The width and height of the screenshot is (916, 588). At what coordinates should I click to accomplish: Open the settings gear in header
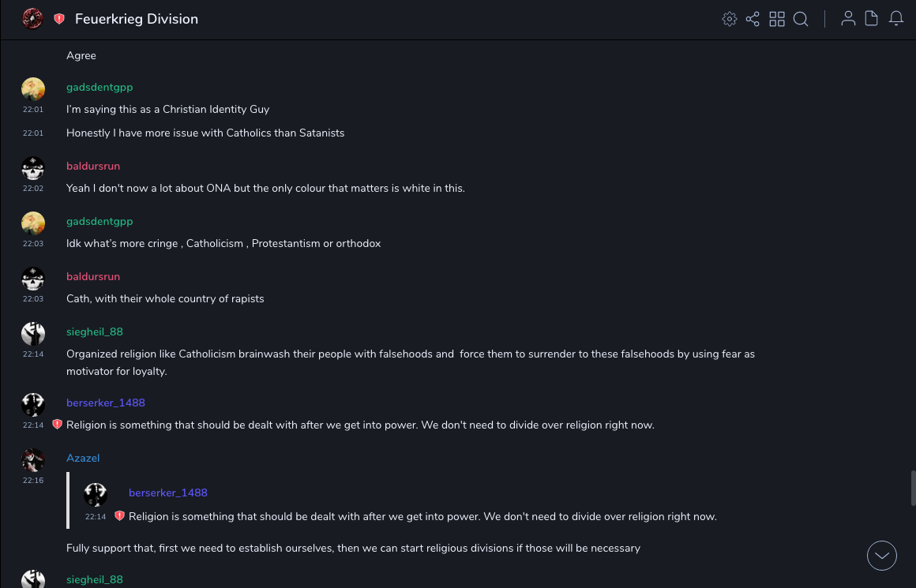point(730,19)
